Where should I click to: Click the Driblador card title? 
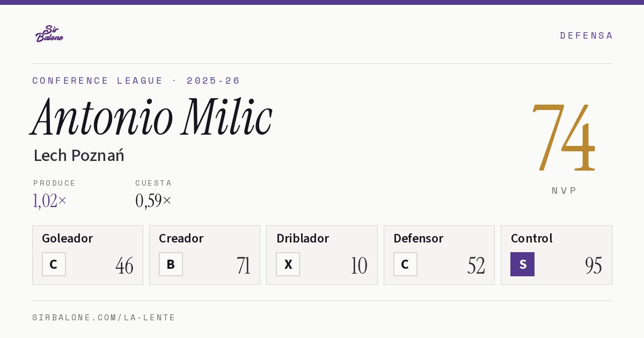tap(303, 238)
